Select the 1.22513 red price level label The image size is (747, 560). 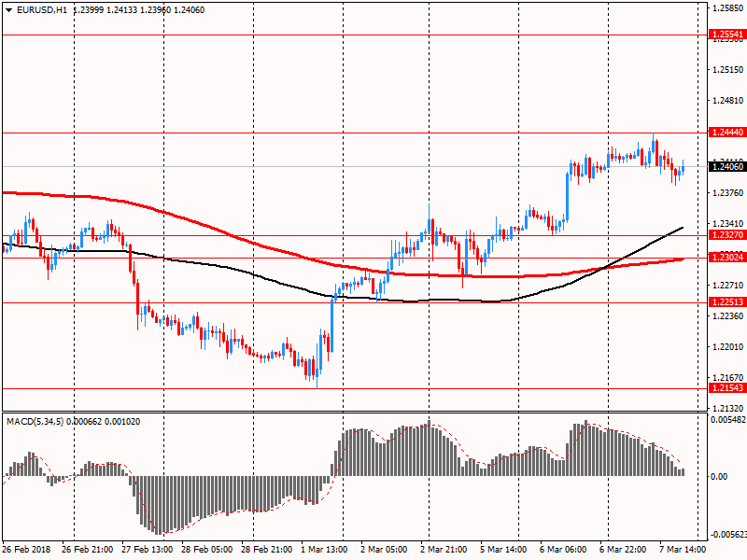click(727, 301)
